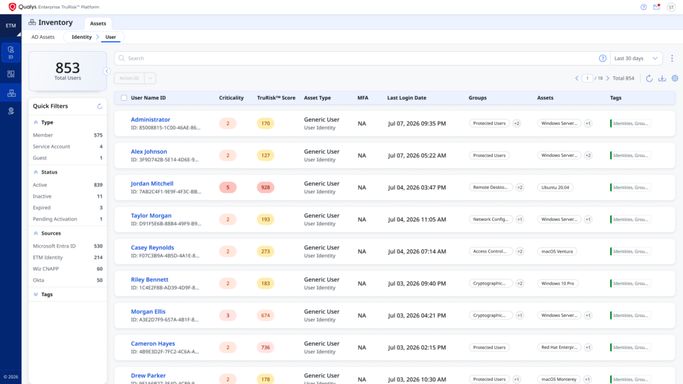Open the help icon in top header
Screen dimensions: 683x384
(643, 7)
